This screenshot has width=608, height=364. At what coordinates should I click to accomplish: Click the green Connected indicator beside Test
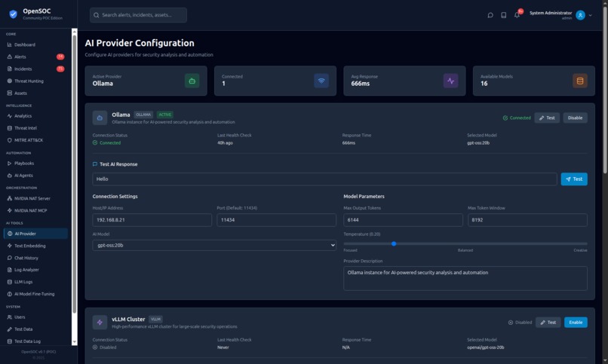click(x=517, y=118)
